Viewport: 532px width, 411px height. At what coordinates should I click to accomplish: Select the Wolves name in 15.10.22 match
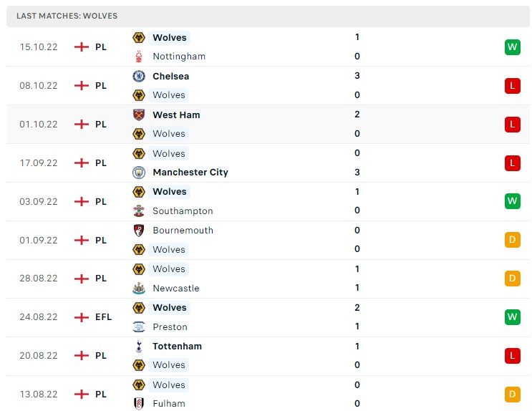click(x=169, y=38)
